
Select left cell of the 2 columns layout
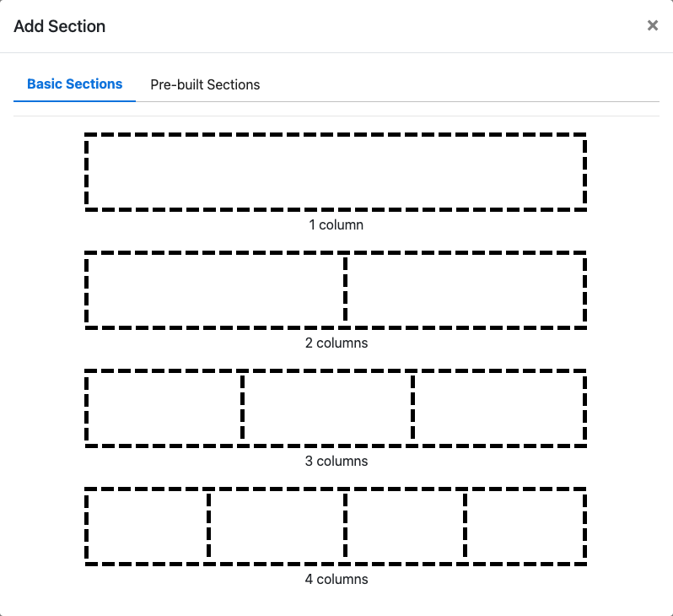215,289
